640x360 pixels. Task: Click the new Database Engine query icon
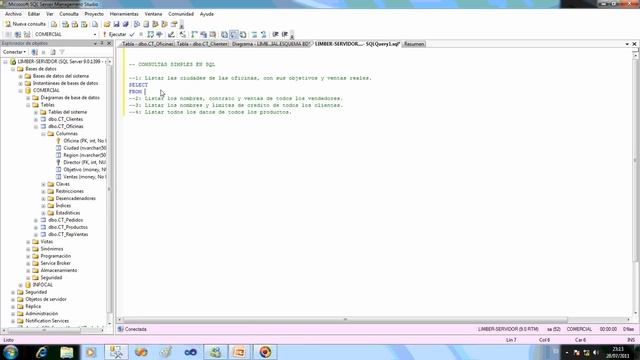(x=54, y=24)
